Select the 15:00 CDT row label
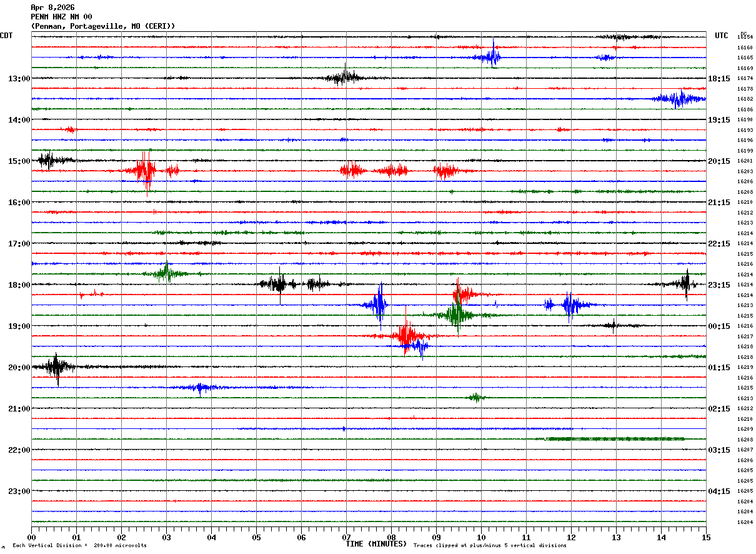Image resolution: width=756 pixels, height=554 pixels. click(x=19, y=161)
